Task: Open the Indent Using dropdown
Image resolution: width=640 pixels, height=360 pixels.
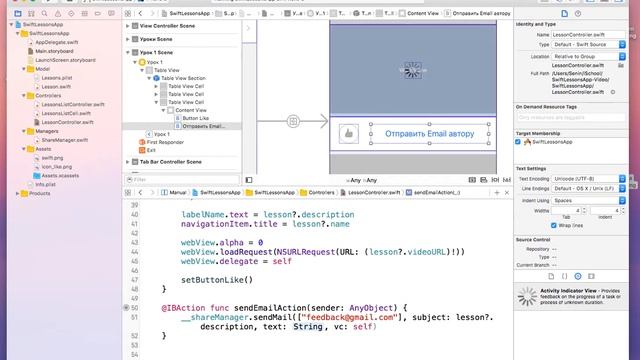Action: (589, 200)
